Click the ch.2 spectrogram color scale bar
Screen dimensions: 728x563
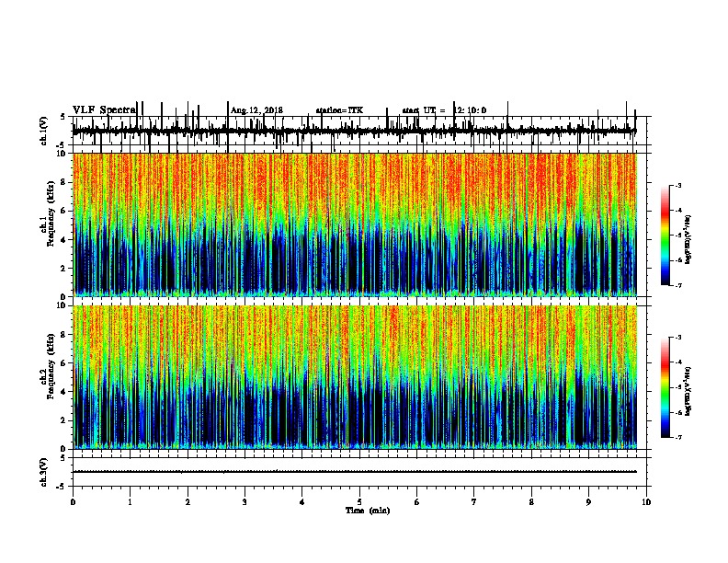coord(665,387)
